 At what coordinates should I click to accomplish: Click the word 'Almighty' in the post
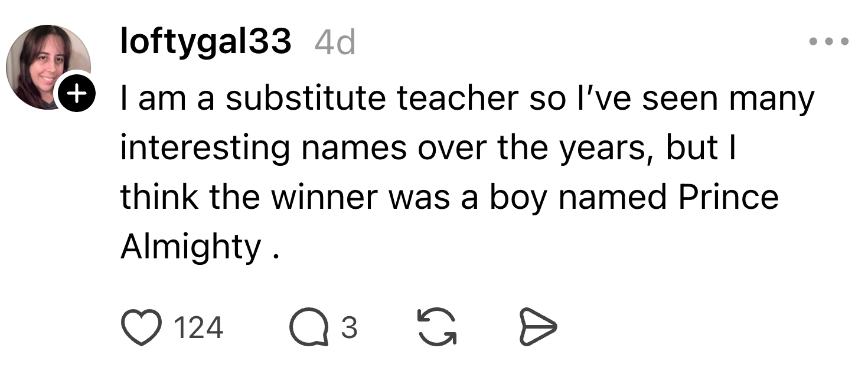[191, 247]
